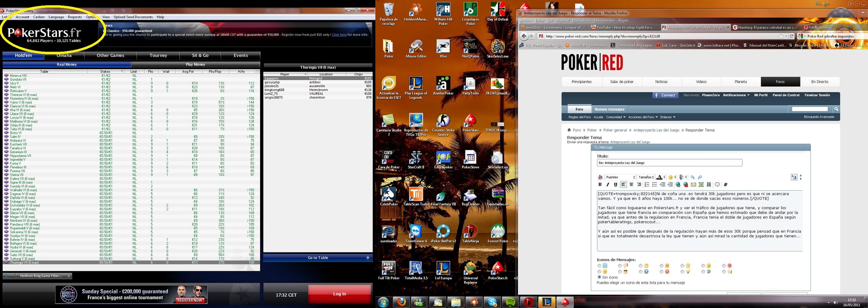Open the Notificaciones dropdown

coord(736,95)
